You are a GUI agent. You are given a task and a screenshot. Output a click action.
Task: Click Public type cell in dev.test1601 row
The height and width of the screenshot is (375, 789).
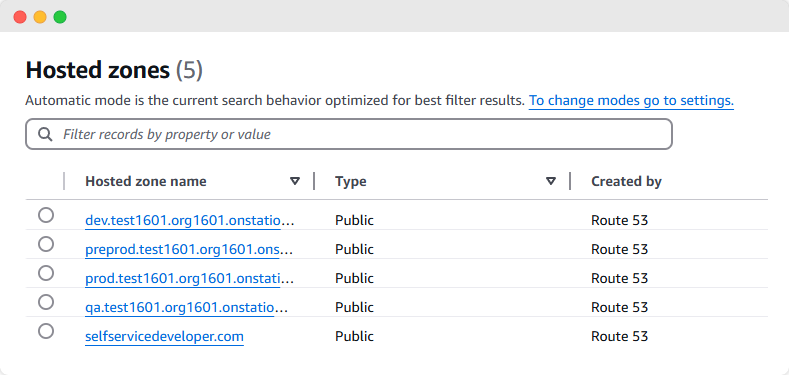pos(354,220)
